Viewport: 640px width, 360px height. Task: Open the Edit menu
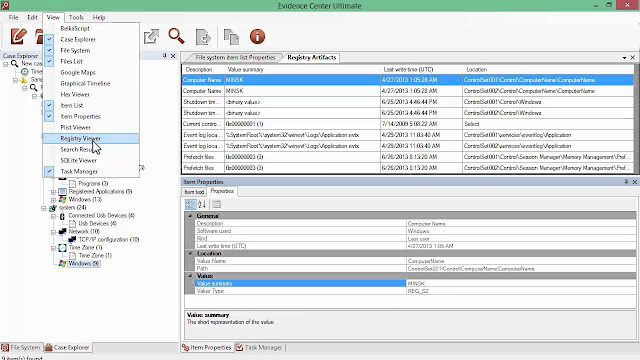point(32,17)
